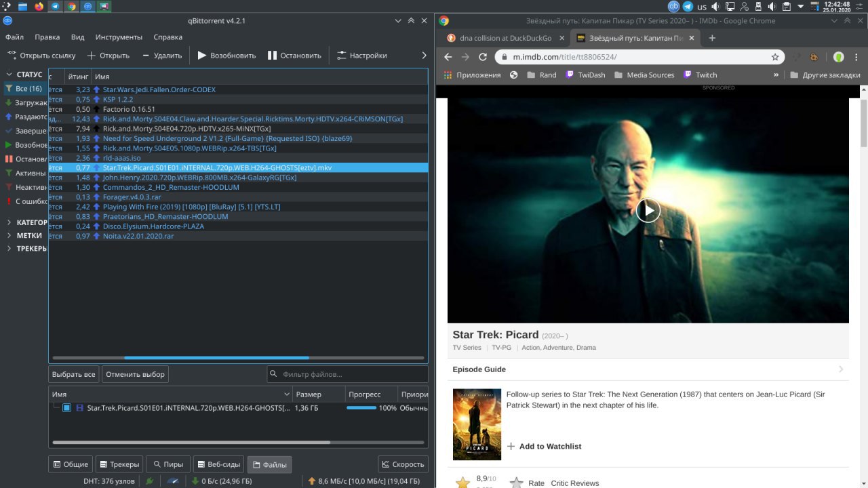Select the seeding status filter with blue arrow
Viewport: 868px width, 488px height.
click(x=25, y=117)
